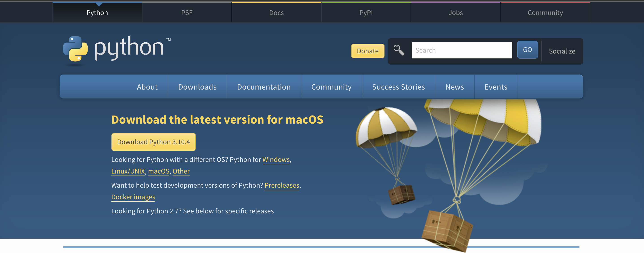Viewport: 644px width, 253px height.
Task: Go to the News section
Action: point(454,87)
